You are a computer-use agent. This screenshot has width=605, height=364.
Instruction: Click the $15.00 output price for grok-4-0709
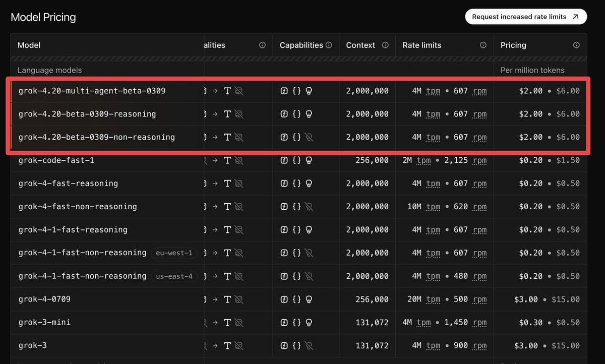pyautogui.click(x=566, y=299)
